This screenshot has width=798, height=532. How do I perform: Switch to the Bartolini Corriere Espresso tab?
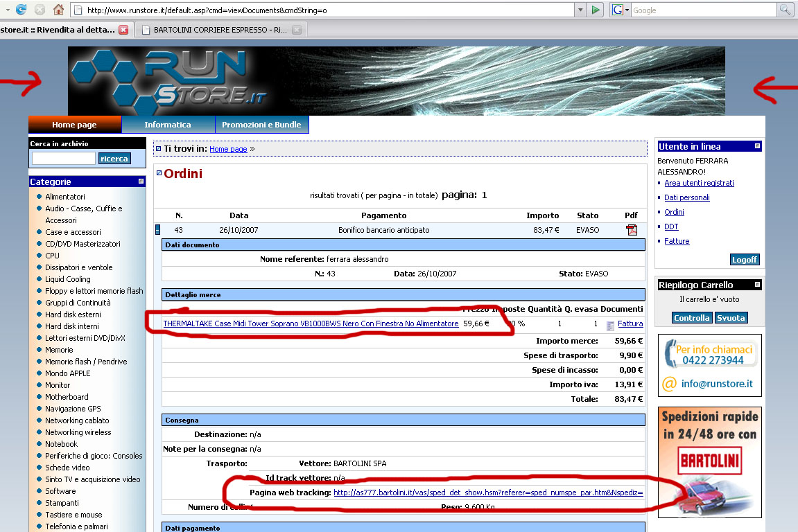(221, 30)
